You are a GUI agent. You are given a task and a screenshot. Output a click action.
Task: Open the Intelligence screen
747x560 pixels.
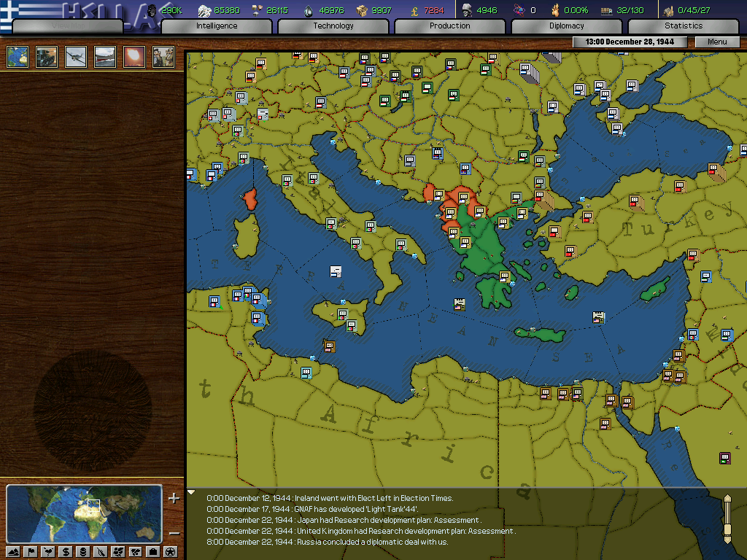click(216, 26)
